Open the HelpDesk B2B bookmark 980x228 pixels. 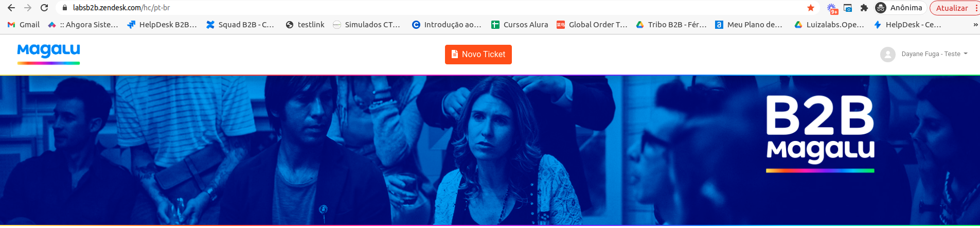coord(162,25)
